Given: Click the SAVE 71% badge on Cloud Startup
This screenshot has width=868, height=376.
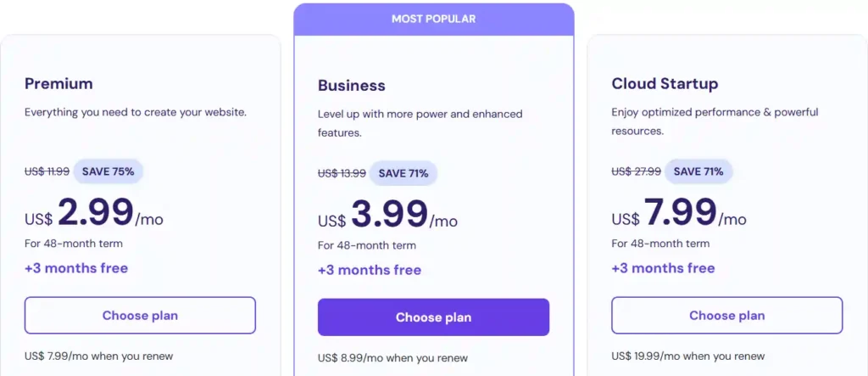Looking at the screenshot, I should coord(698,171).
